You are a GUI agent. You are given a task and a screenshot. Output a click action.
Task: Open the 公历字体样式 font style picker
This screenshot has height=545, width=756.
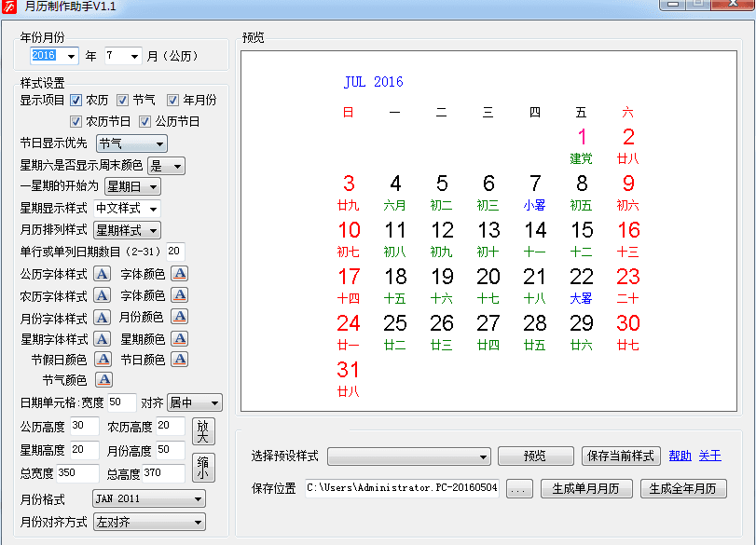tap(103, 274)
